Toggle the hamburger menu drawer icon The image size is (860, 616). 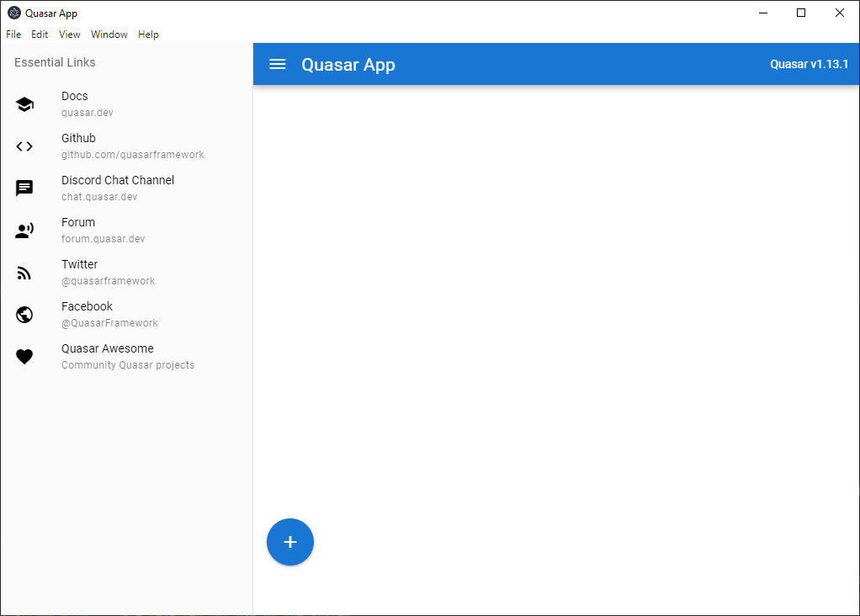278,64
